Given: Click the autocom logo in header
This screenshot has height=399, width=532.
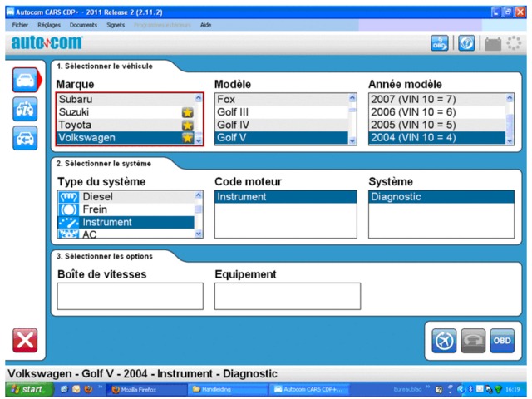Looking at the screenshot, I should pyautogui.click(x=47, y=42).
